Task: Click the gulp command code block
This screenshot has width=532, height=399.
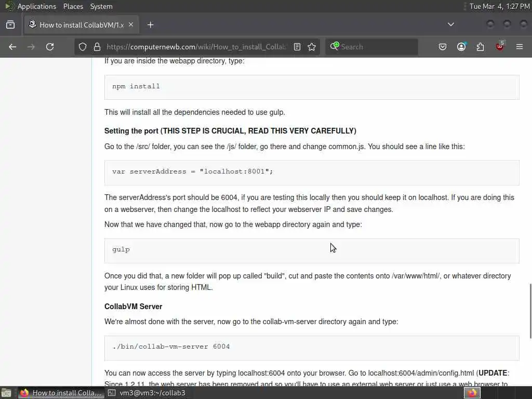Action: click(312, 250)
